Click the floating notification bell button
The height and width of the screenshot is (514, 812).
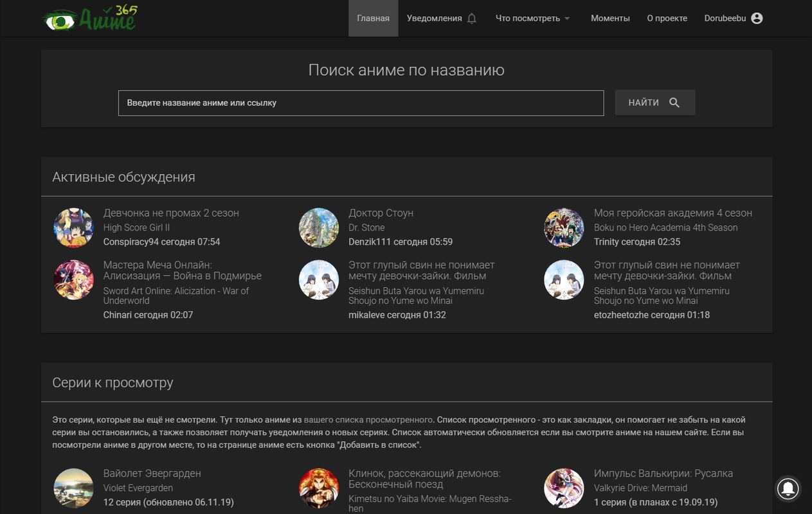[788, 488]
